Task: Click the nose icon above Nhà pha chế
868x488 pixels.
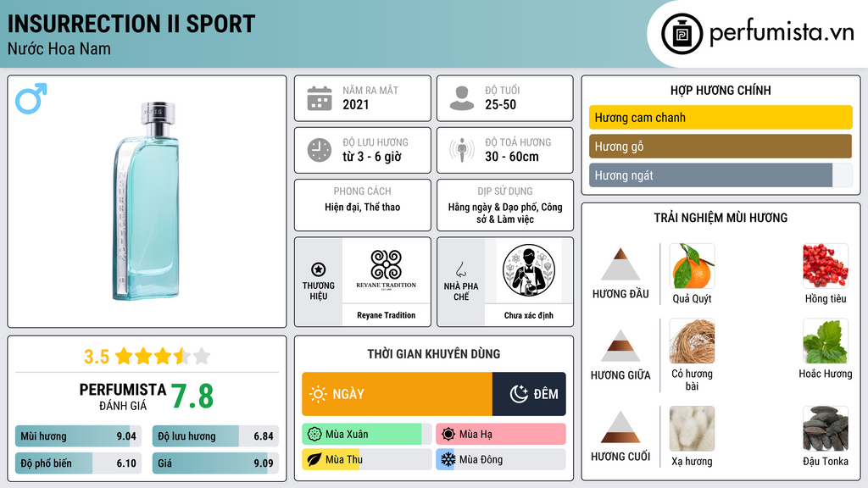Action: (x=460, y=269)
